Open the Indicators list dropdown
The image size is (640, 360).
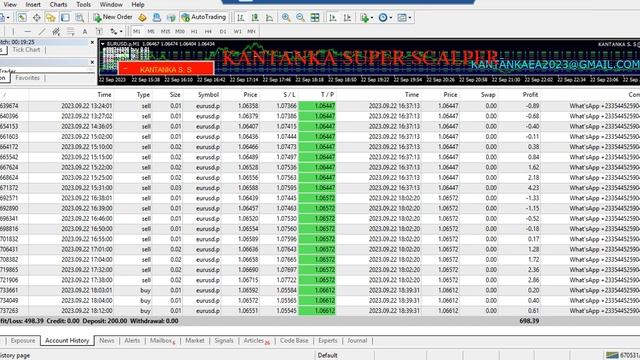[366, 17]
